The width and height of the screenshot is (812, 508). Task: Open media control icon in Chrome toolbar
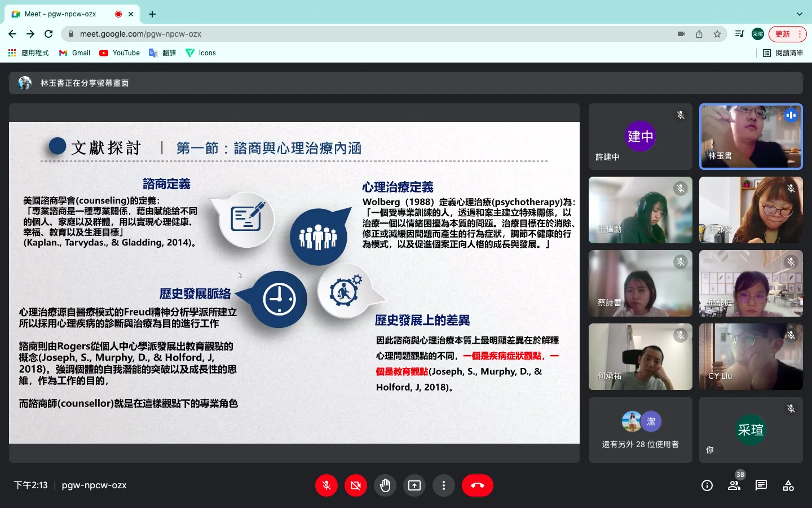click(x=740, y=34)
